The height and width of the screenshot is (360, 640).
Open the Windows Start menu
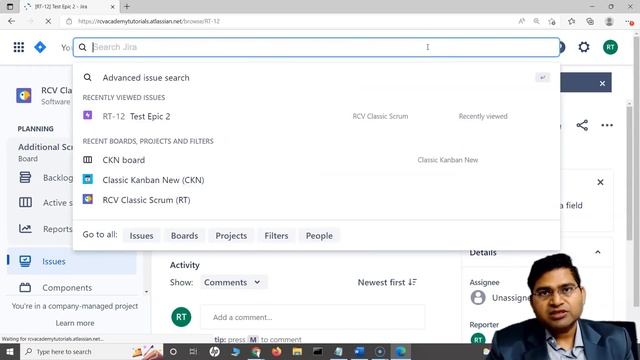[10, 351]
